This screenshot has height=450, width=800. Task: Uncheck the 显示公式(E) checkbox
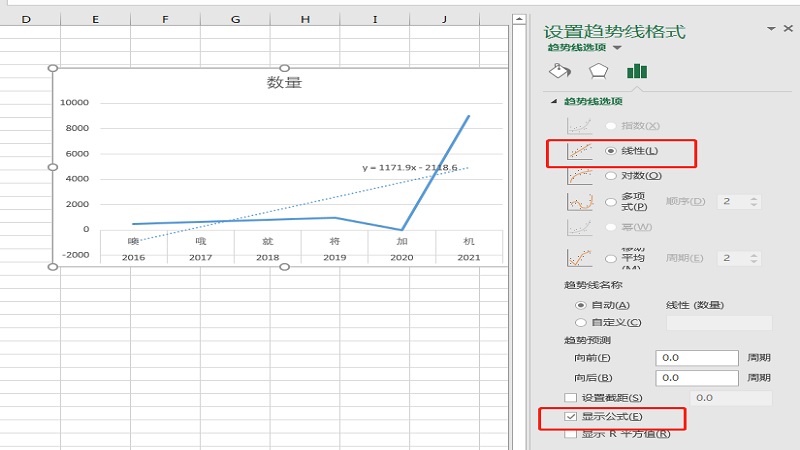571,416
